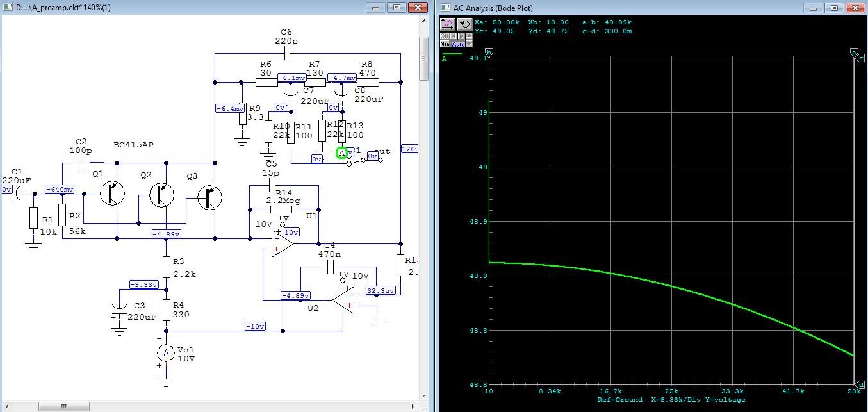
Task: Open the dropdown arrow beside Auto
Action: point(469,45)
